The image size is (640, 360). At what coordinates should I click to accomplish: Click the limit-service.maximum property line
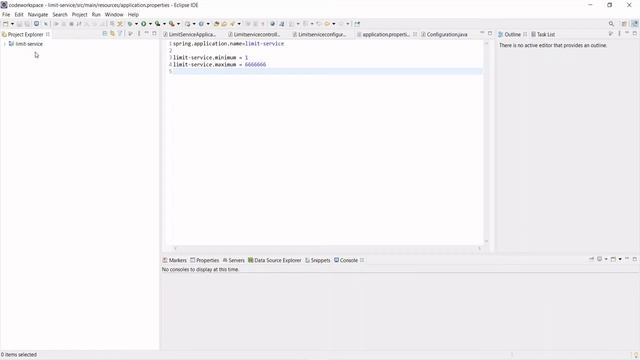219,64
